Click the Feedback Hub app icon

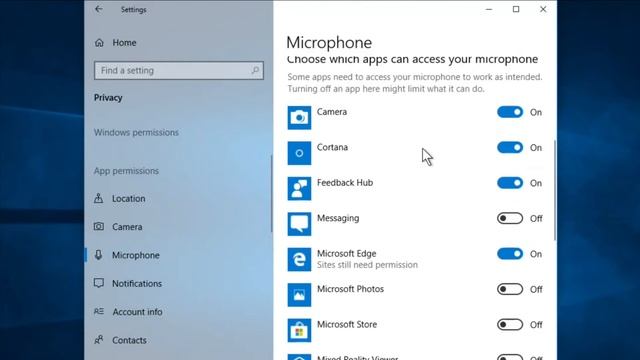pos(299,189)
